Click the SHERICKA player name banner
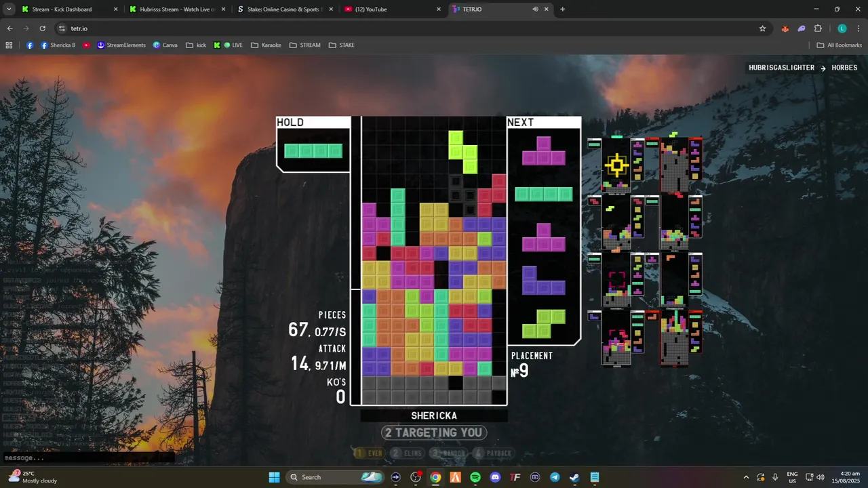868x488 pixels. (434, 415)
